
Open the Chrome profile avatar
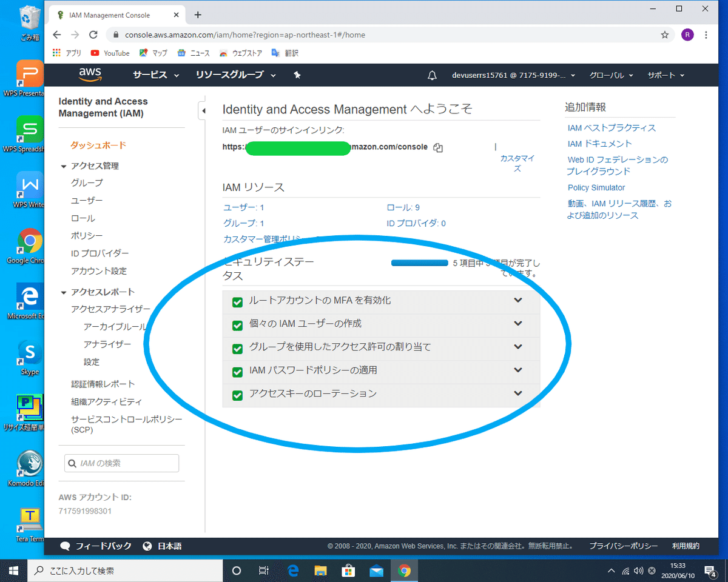(687, 35)
